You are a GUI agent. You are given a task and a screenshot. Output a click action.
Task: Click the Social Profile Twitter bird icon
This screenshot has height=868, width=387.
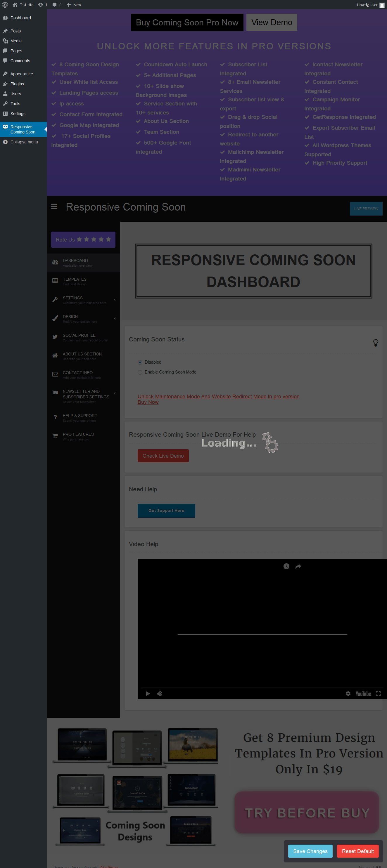(55, 337)
